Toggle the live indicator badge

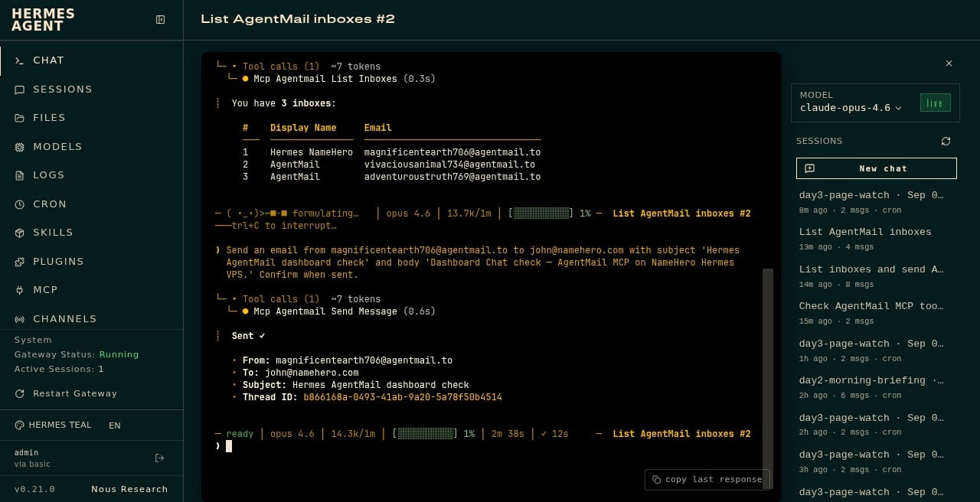coord(935,103)
